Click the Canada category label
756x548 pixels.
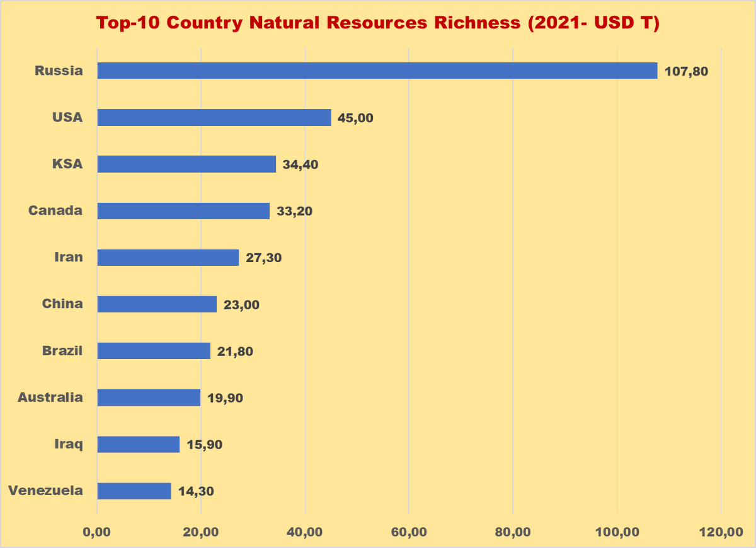(55, 210)
